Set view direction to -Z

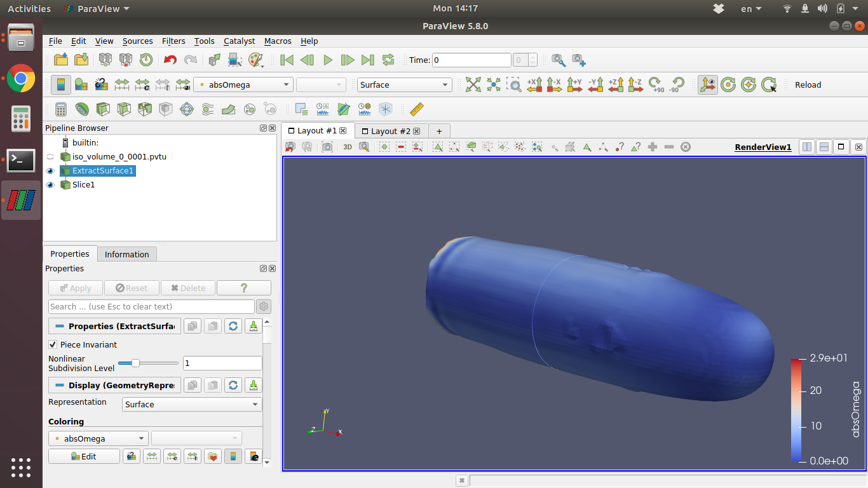click(x=636, y=85)
